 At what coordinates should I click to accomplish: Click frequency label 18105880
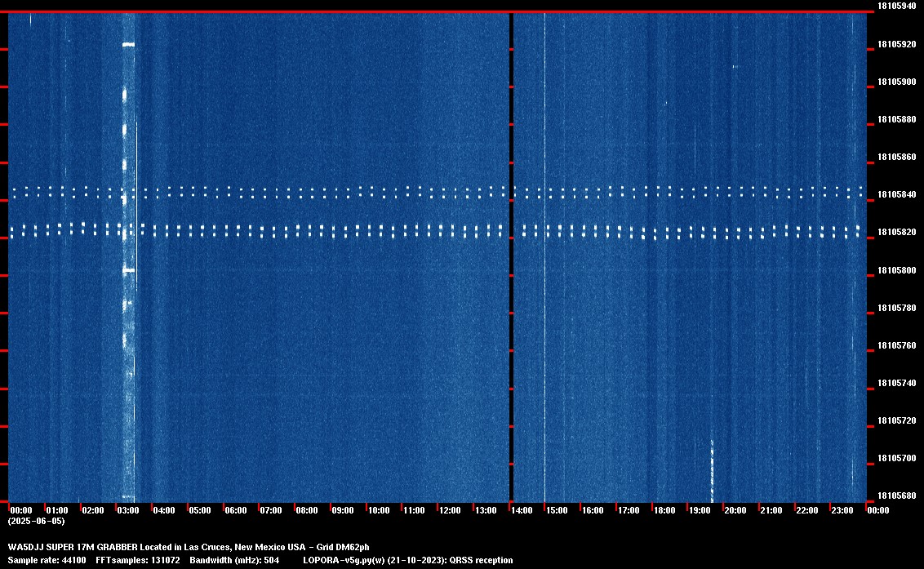click(x=896, y=119)
